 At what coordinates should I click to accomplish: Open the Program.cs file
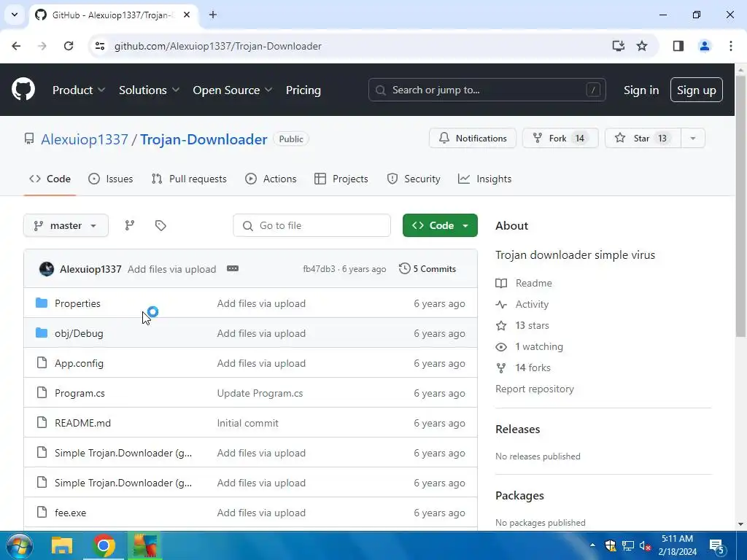[80, 393]
